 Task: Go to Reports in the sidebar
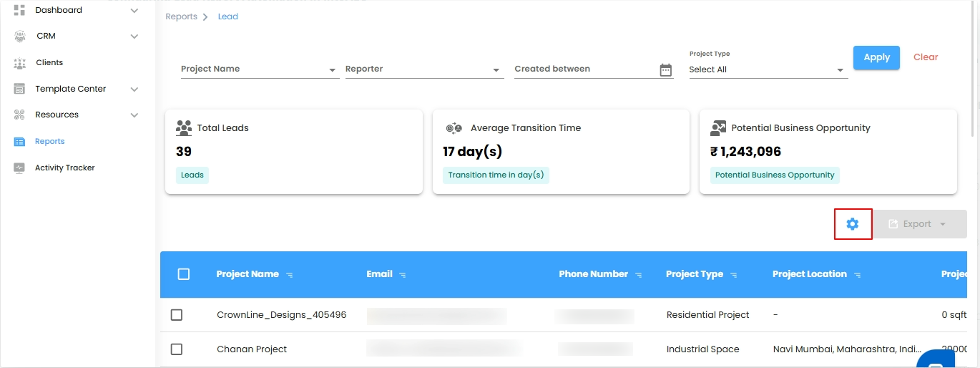pyautogui.click(x=50, y=142)
